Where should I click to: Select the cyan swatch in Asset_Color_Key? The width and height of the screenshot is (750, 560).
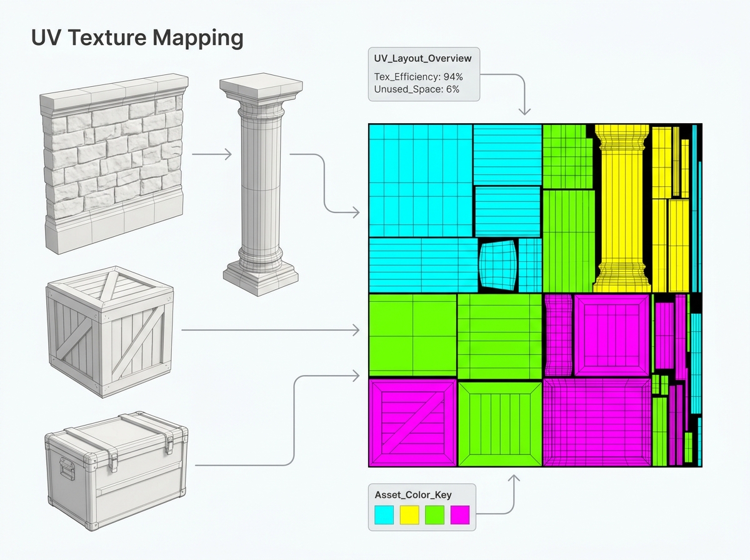(384, 515)
